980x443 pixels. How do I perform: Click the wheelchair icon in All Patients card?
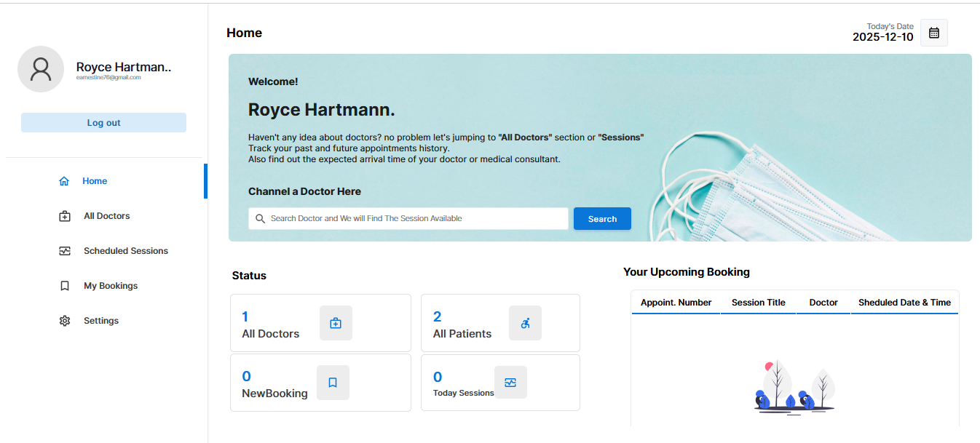click(x=525, y=323)
